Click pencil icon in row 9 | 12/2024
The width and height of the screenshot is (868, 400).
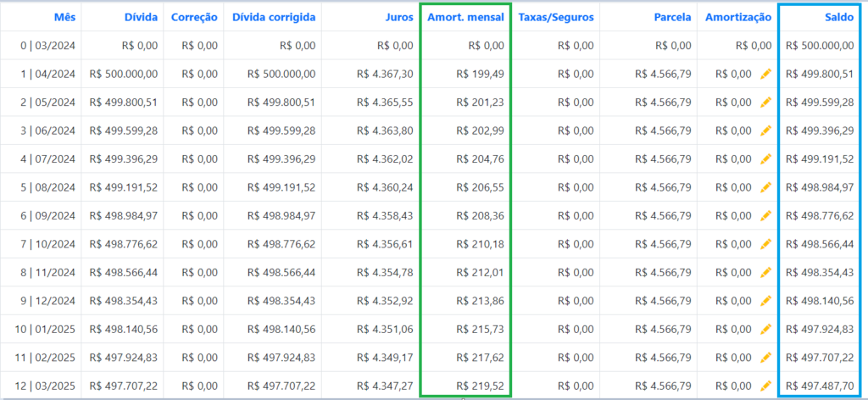pyautogui.click(x=765, y=301)
